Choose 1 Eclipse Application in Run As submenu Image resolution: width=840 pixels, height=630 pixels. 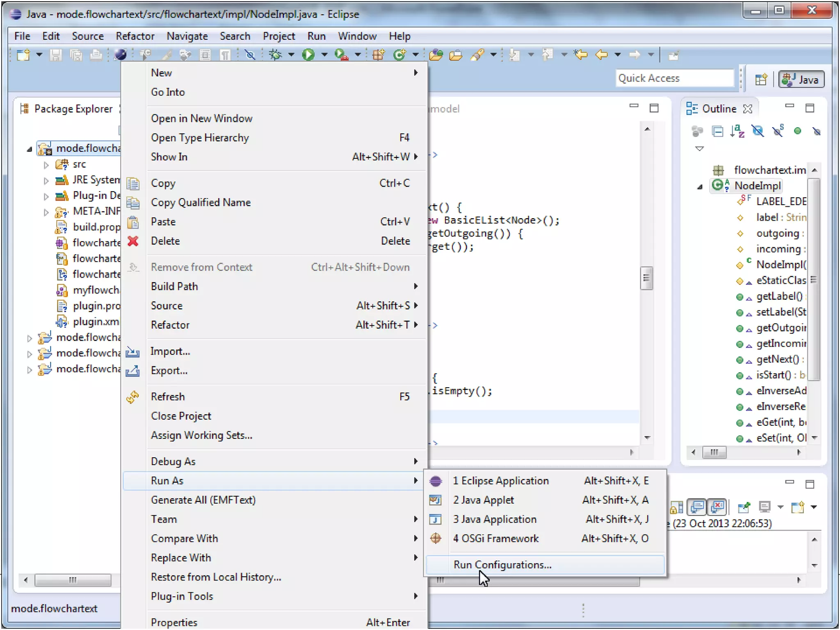tap(501, 481)
